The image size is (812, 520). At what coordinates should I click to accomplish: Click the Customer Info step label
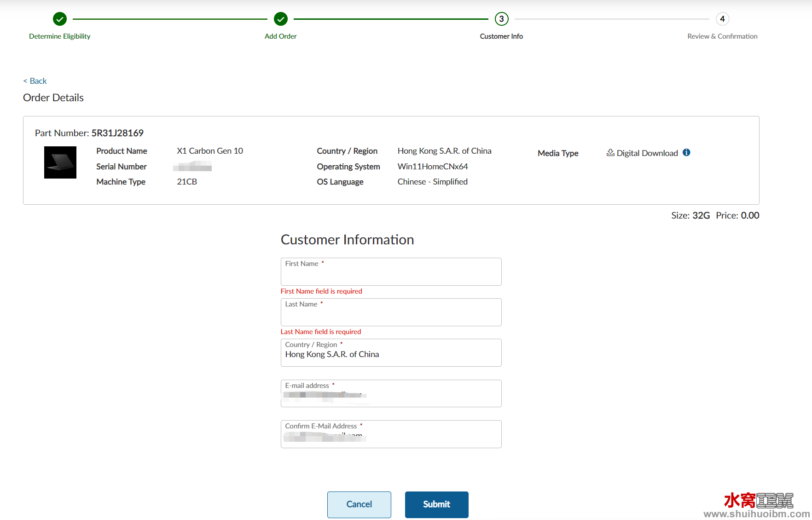(x=501, y=36)
